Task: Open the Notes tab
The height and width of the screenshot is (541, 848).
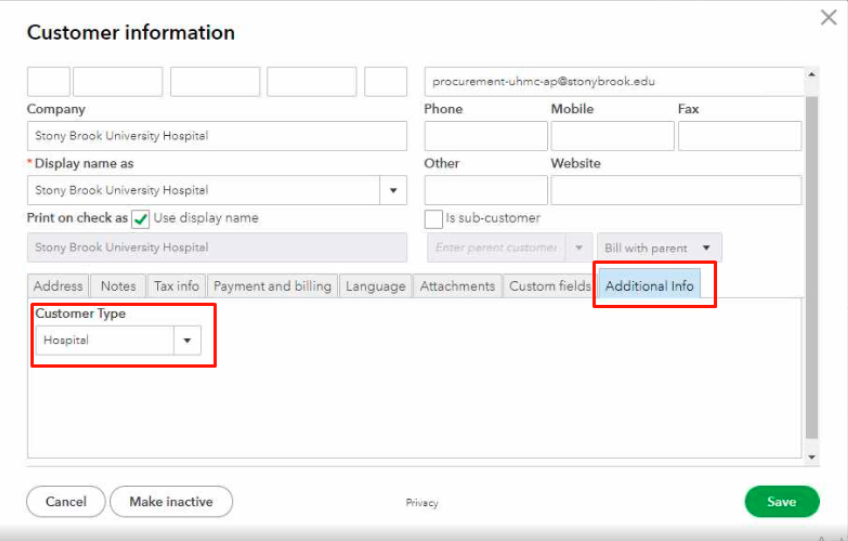Action: tap(118, 286)
